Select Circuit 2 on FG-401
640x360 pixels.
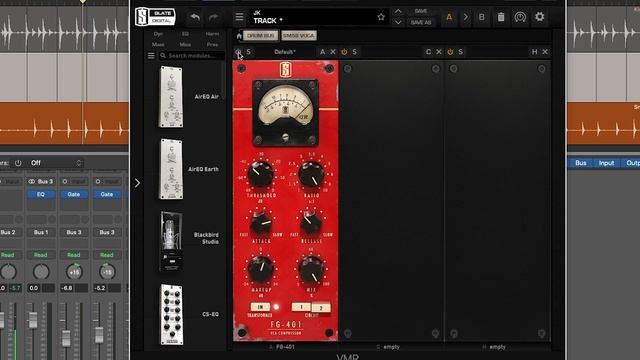[321, 307]
